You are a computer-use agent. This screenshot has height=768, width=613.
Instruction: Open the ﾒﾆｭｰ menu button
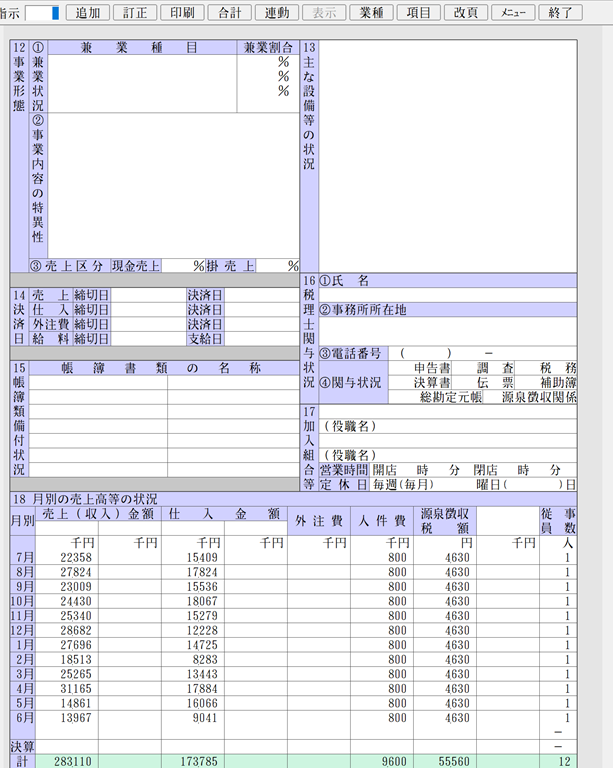[x=513, y=13]
